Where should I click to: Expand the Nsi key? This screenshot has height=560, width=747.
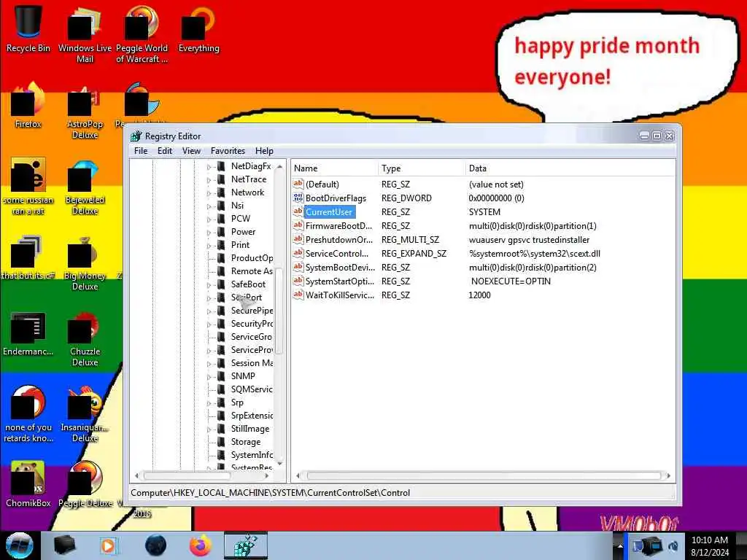tap(209, 206)
